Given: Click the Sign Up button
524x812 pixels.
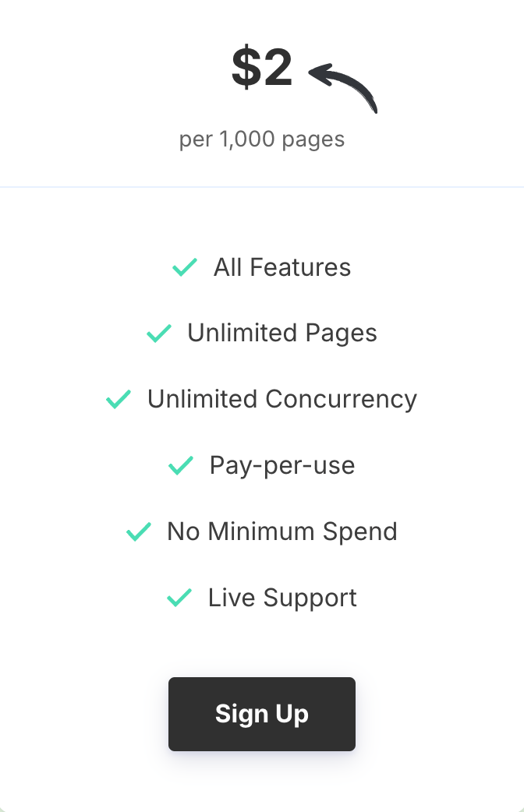Looking at the screenshot, I should point(262,714).
